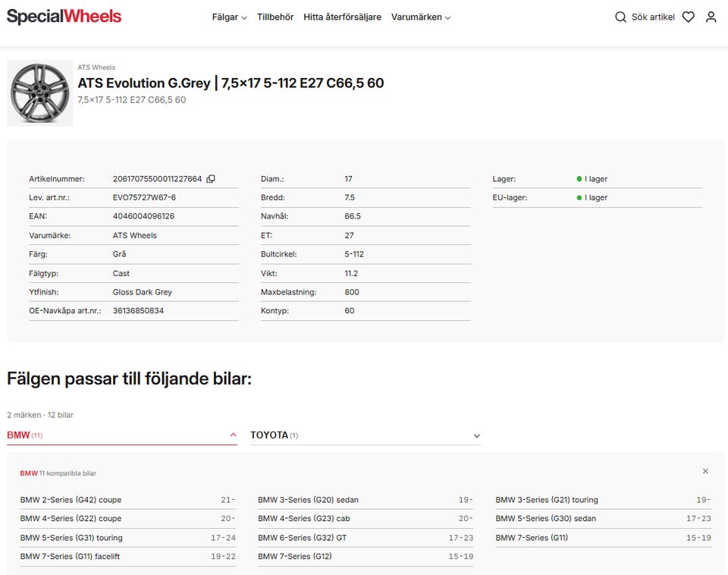
Task: Click the Navhål value 66.5
Action: pos(353,216)
